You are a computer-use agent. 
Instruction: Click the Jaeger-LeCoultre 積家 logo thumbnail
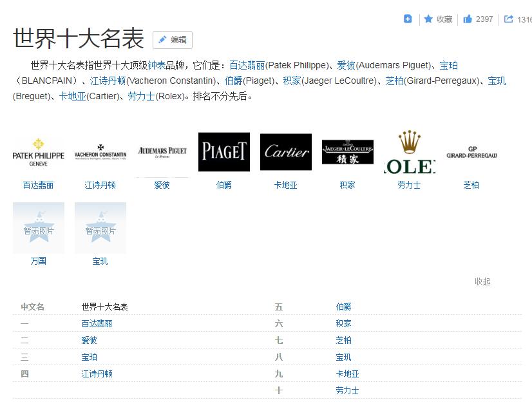(x=348, y=152)
